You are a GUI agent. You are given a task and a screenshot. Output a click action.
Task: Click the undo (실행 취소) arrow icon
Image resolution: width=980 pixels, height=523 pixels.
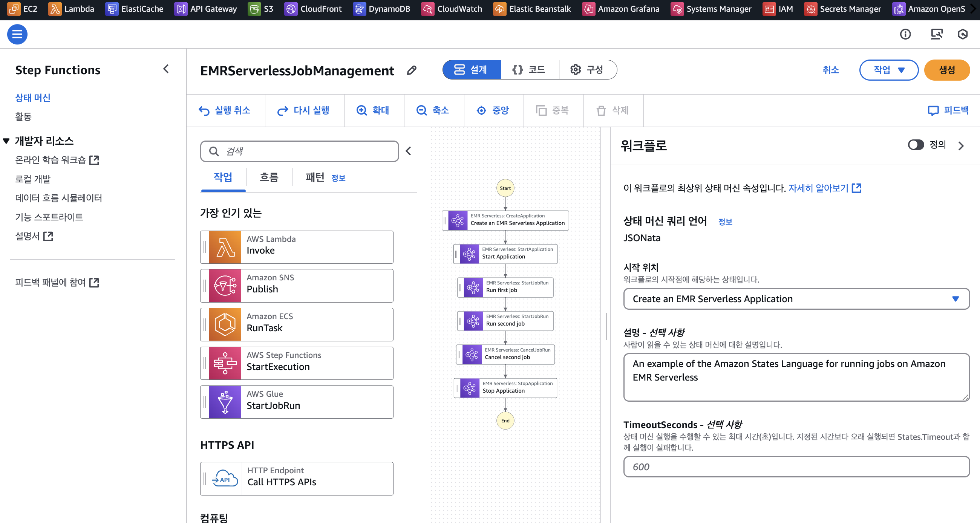204,111
